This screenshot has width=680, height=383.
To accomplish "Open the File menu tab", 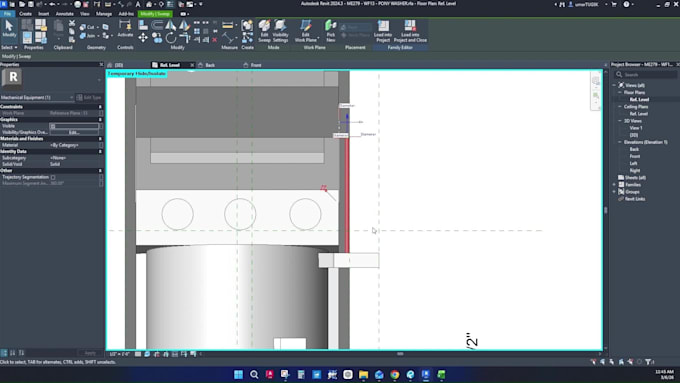I will tap(7, 14).
